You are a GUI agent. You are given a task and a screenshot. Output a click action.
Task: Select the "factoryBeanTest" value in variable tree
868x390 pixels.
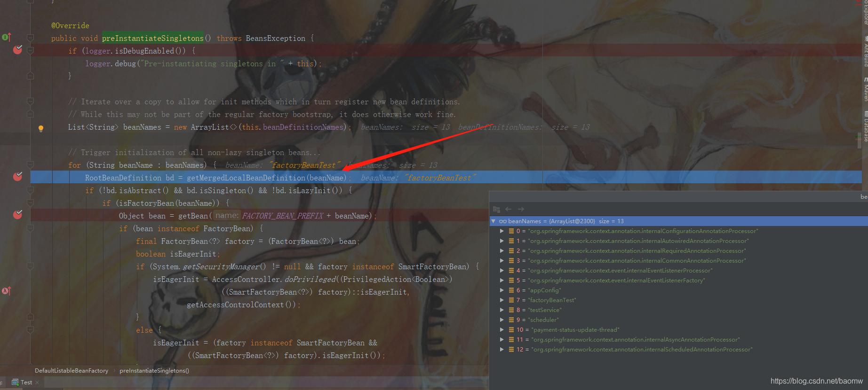click(552, 300)
